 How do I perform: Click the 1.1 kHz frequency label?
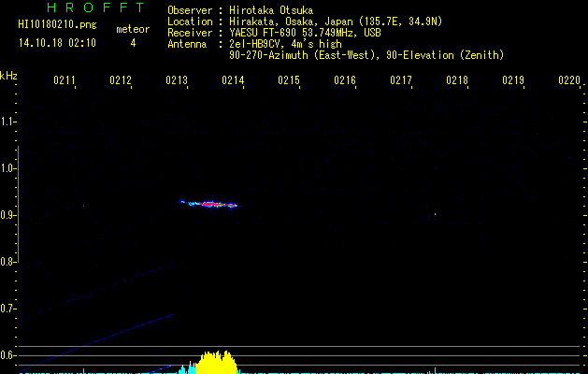(7, 122)
